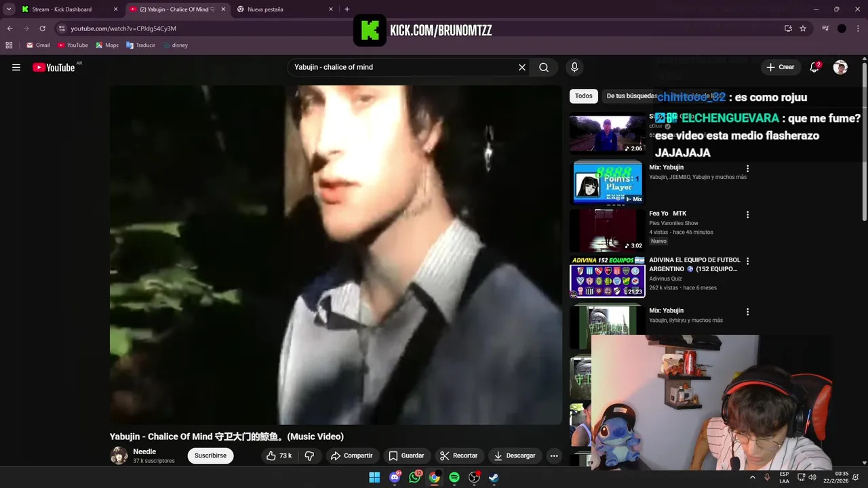Open a new browser tab
The image size is (868, 488).
[347, 9]
